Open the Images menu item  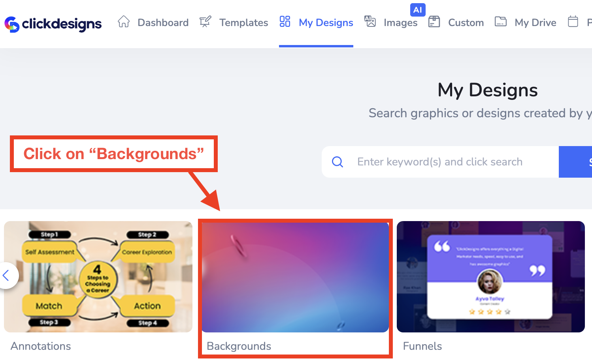[400, 23]
